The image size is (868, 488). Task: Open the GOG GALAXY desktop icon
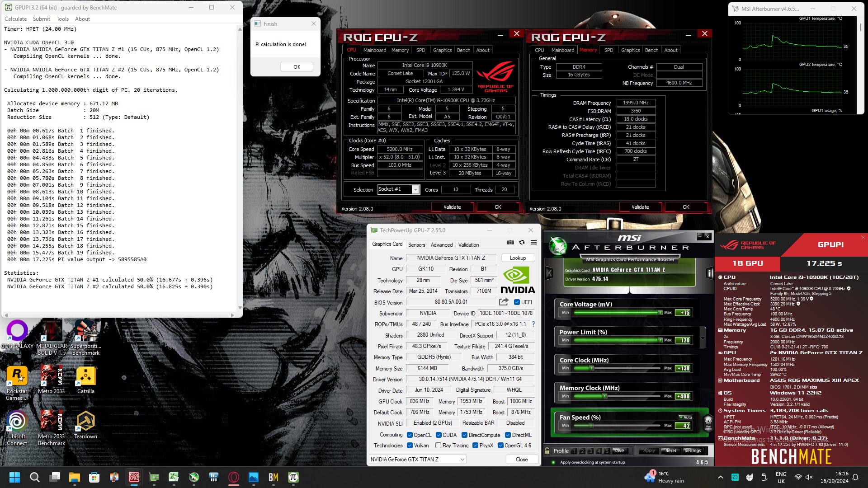point(17,334)
